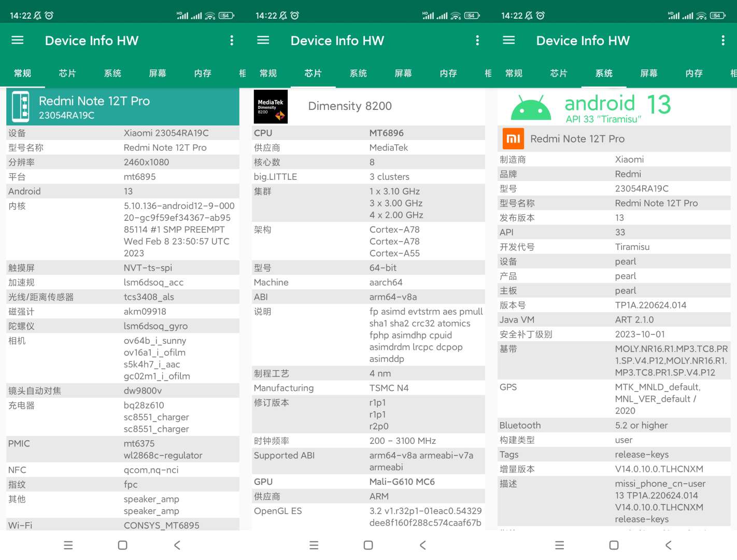Tap home navigation icon in left screen
The width and height of the screenshot is (737, 560).
tap(122, 545)
